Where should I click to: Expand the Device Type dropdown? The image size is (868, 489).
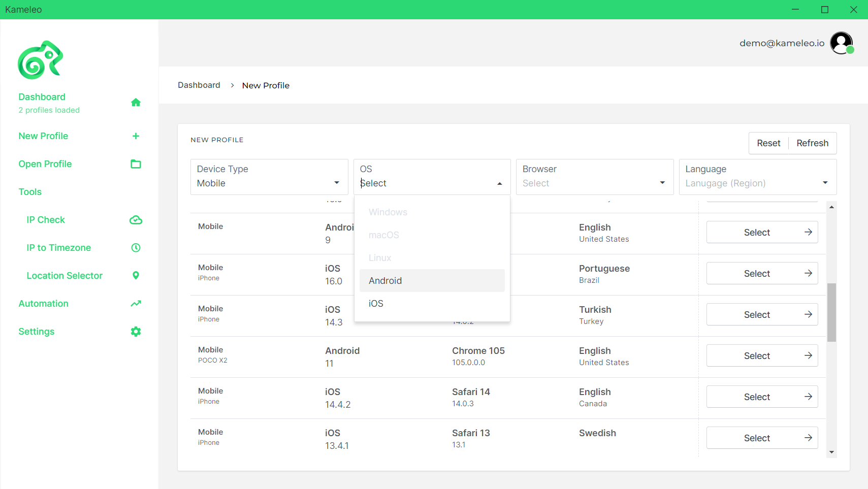[x=336, y=183]
